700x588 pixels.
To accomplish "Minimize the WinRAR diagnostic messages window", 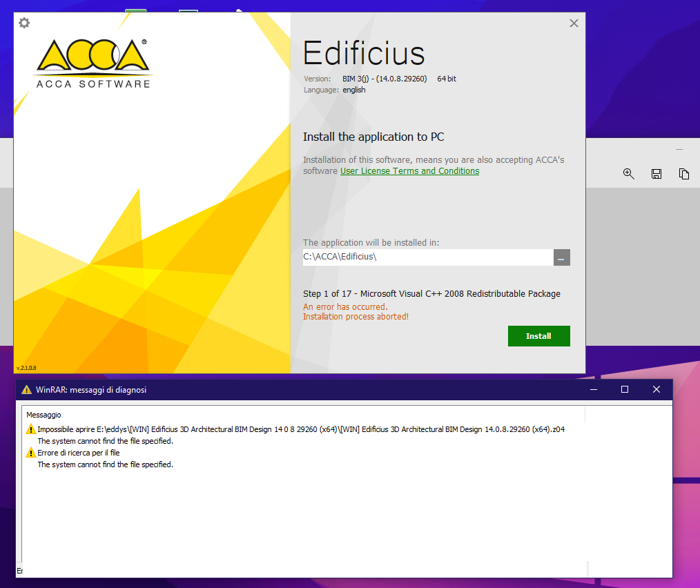I will [593, 390].
